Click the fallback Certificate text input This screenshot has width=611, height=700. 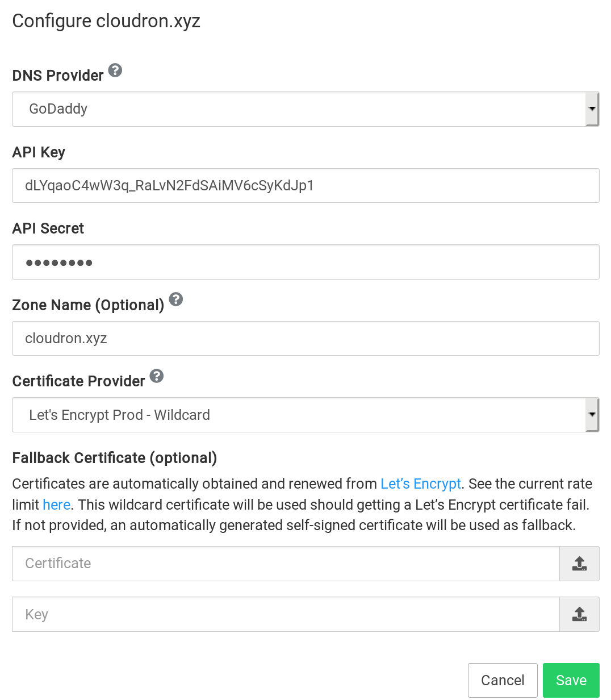pyautogui.click(x=286, y=564)
